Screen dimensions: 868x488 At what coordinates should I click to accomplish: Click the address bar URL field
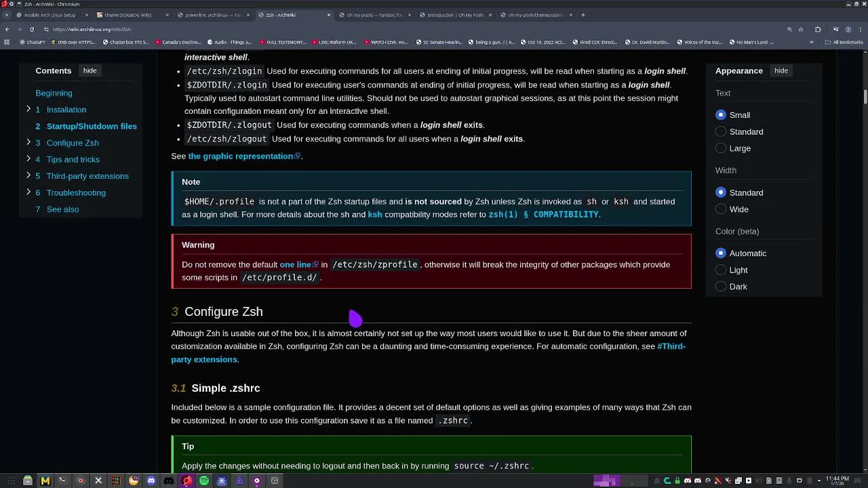(407, 29)
